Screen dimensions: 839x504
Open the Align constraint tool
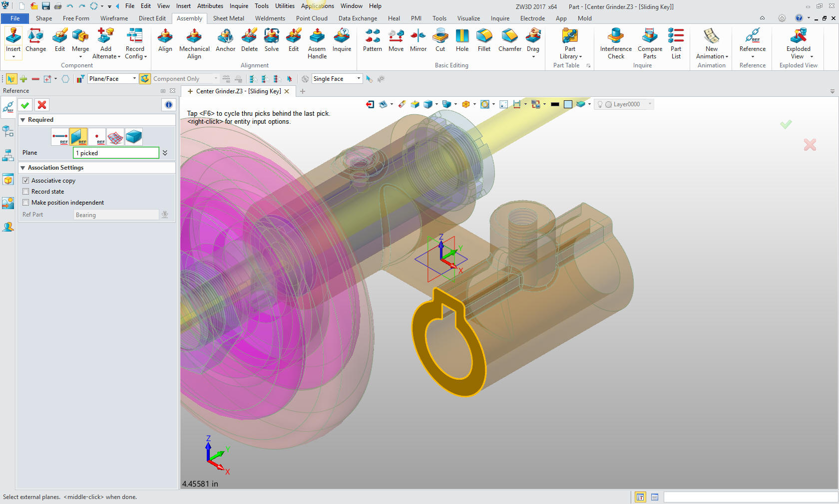pyautogui.click(x=165, y=40)
